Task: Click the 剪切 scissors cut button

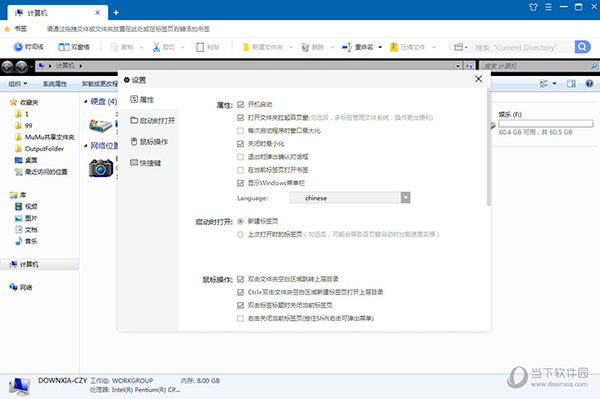Action: 163,47
